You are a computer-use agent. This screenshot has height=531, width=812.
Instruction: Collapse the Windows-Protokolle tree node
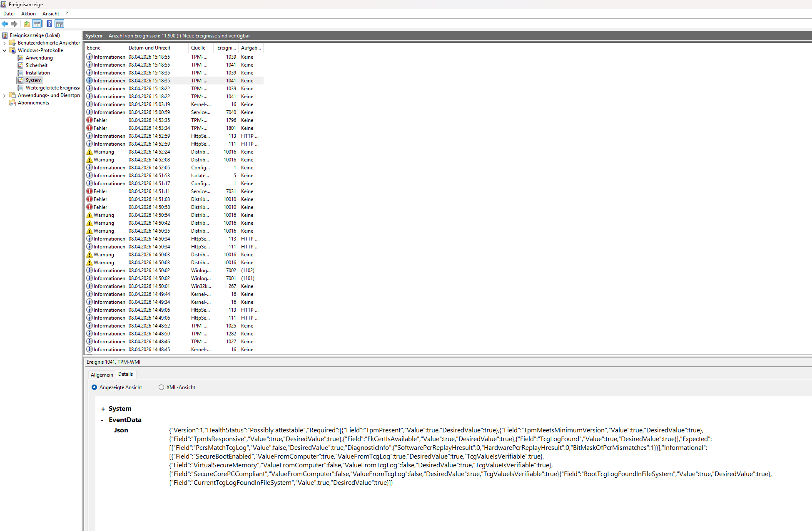(x=5, y=50)
